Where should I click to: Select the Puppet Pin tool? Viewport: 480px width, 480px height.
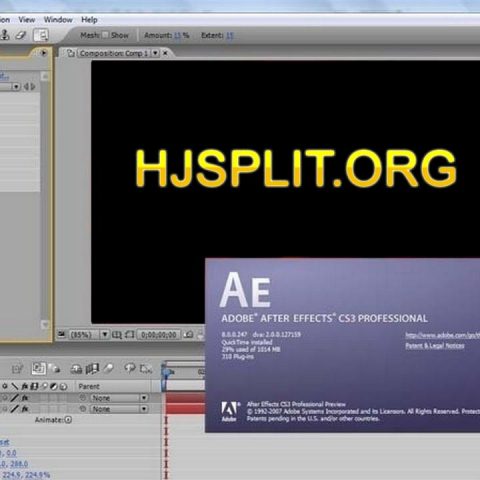(41, 35)
